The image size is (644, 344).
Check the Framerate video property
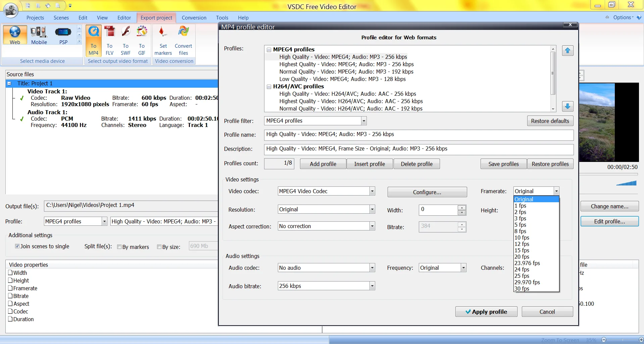tap(10, 288)
